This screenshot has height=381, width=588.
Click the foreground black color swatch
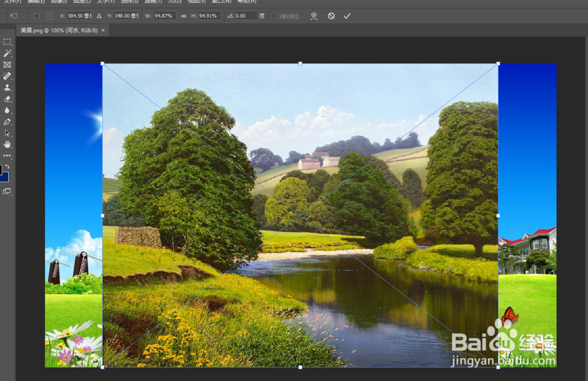[x=1, y=169]
